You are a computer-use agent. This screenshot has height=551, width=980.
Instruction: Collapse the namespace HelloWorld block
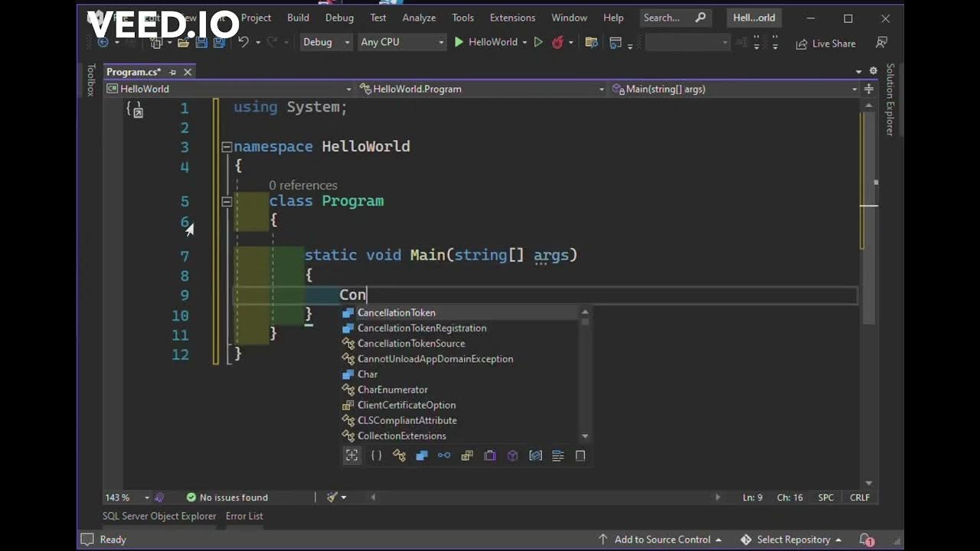click(x=227, y=146)
